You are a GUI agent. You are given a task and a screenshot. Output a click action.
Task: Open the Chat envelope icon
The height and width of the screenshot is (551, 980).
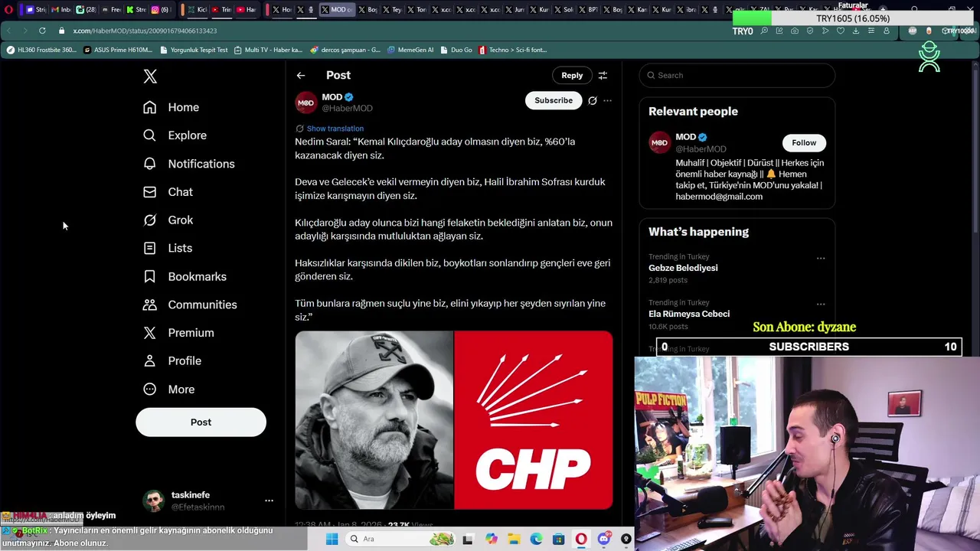click(x=150, y=192)
